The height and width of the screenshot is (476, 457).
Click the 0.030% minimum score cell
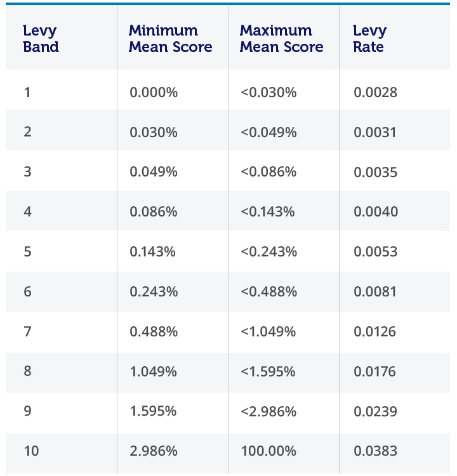click(x=153, y=133)
